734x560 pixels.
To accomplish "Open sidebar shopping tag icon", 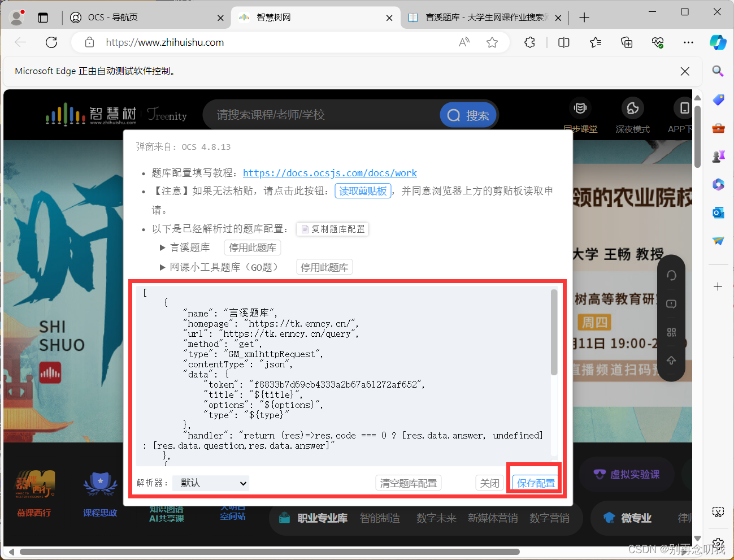I will tap(718, 99).
